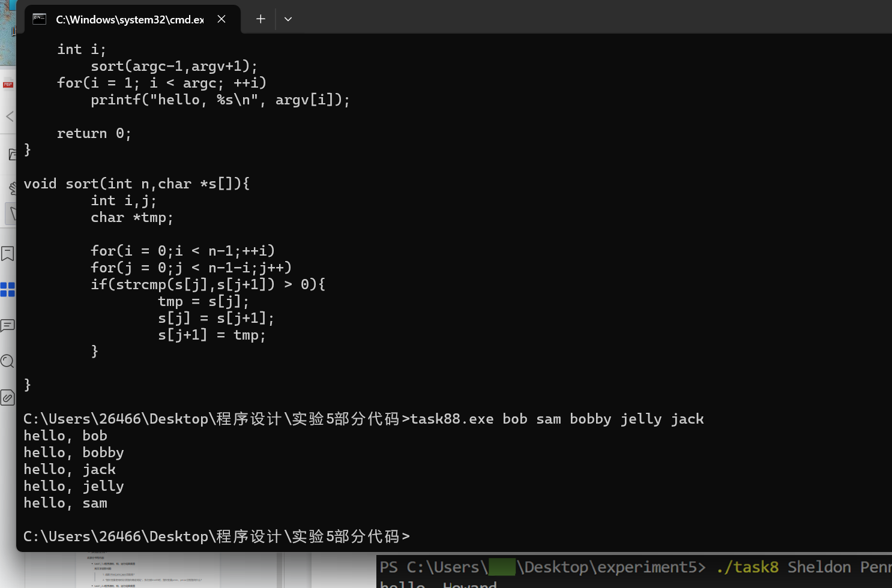This screenshot has width=892, height=588.
Task: Open search magnifier in background reader sidebar
Action: (x=8, y=361)
